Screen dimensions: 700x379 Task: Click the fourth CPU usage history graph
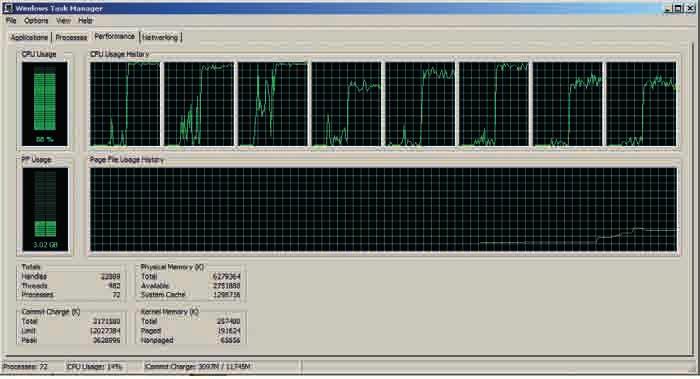(x=346, y=104)
